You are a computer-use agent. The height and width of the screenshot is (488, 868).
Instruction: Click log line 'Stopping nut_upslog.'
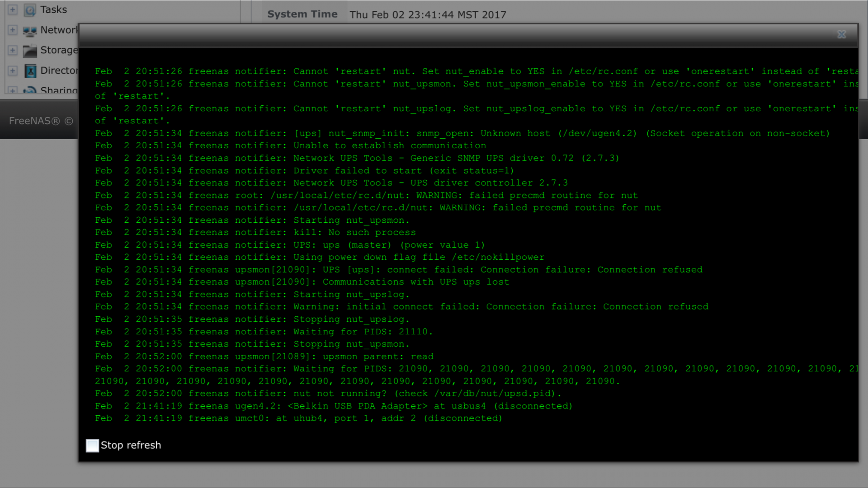coord(252,319)
